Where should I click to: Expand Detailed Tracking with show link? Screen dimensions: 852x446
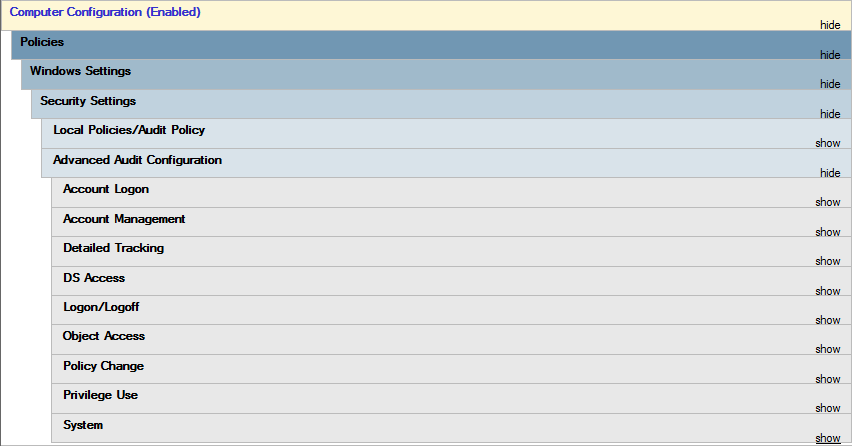[827, 261]
